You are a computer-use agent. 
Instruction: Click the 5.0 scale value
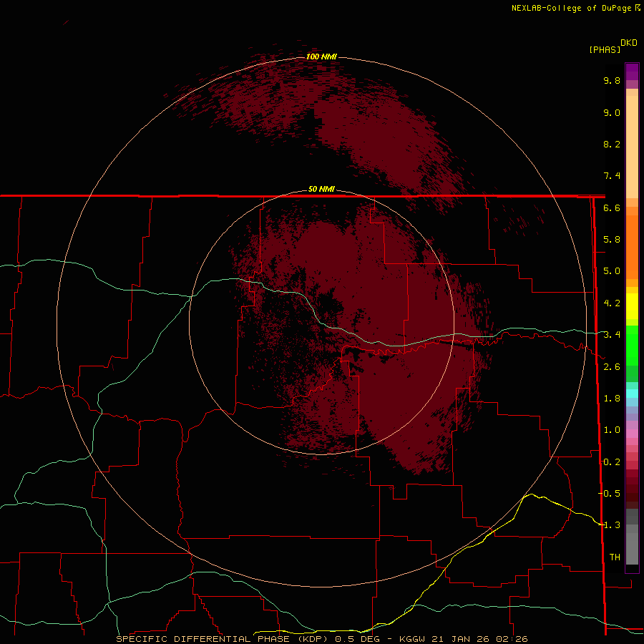coord(612,271)
